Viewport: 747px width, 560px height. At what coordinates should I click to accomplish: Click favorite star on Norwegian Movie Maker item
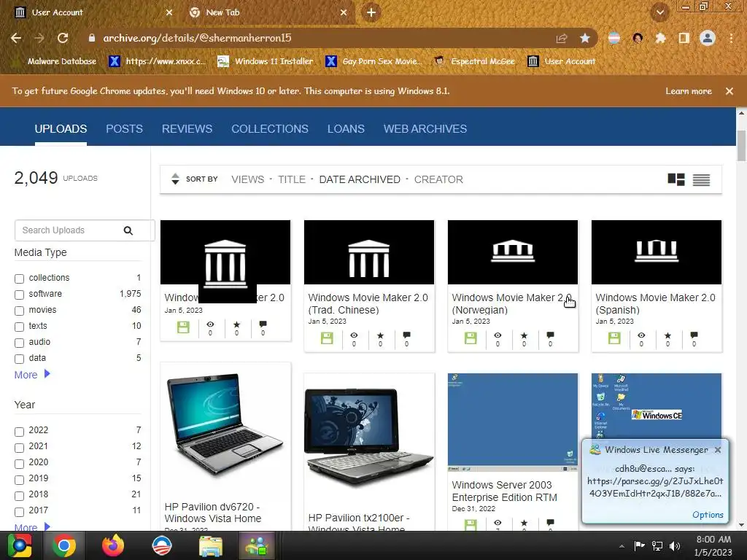[524, 335]
